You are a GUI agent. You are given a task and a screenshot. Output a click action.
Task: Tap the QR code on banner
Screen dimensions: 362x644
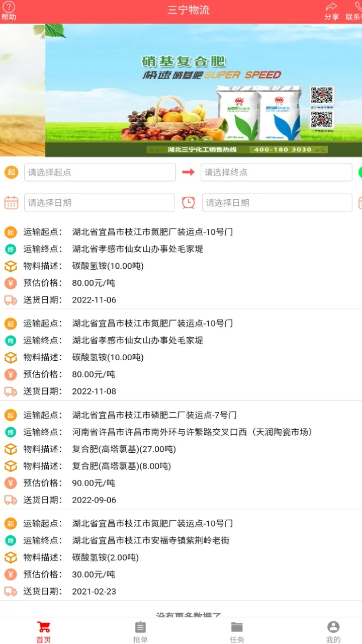pyautogui.click(x=322, y=96)
